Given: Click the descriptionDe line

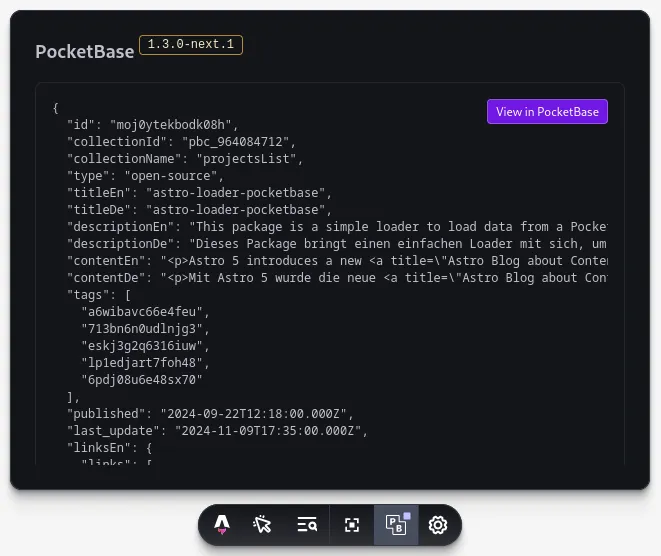Looking at the screenshot, I should (337, 244).
